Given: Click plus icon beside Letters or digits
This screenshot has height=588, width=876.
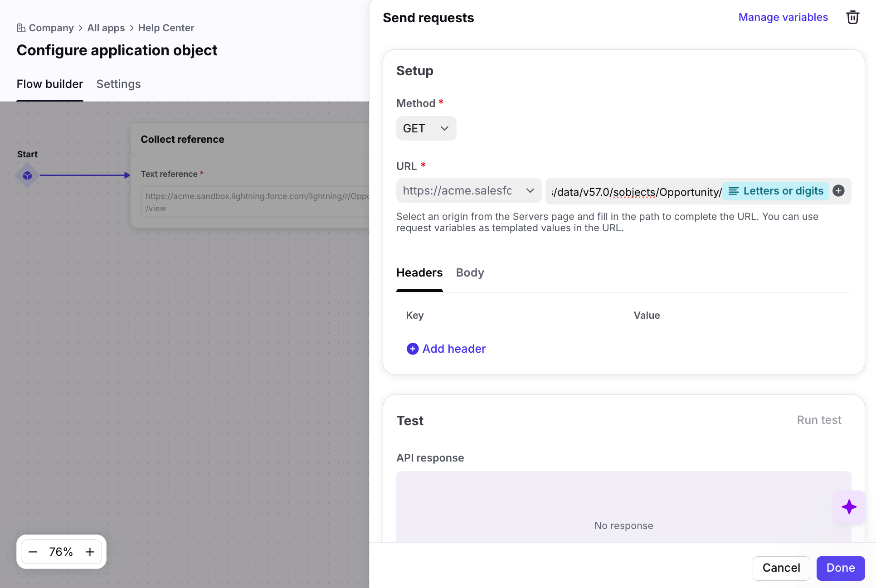Looking at the screenshot, I should [838, 191].
